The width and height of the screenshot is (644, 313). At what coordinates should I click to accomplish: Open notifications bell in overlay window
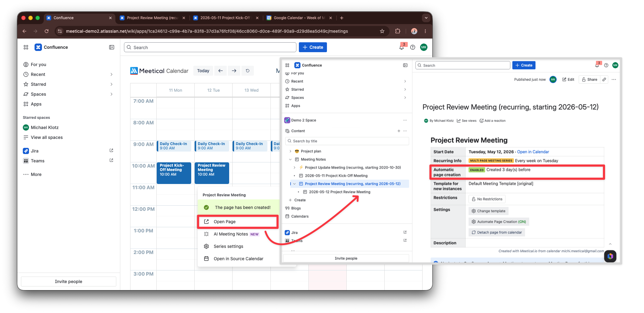point(597,65)
